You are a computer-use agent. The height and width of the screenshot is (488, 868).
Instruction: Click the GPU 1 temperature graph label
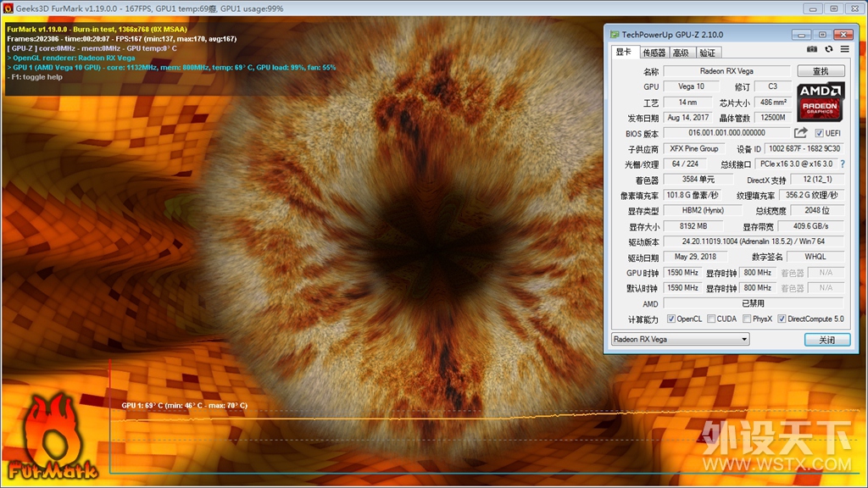pyautogui.click(x=184, y=405)
